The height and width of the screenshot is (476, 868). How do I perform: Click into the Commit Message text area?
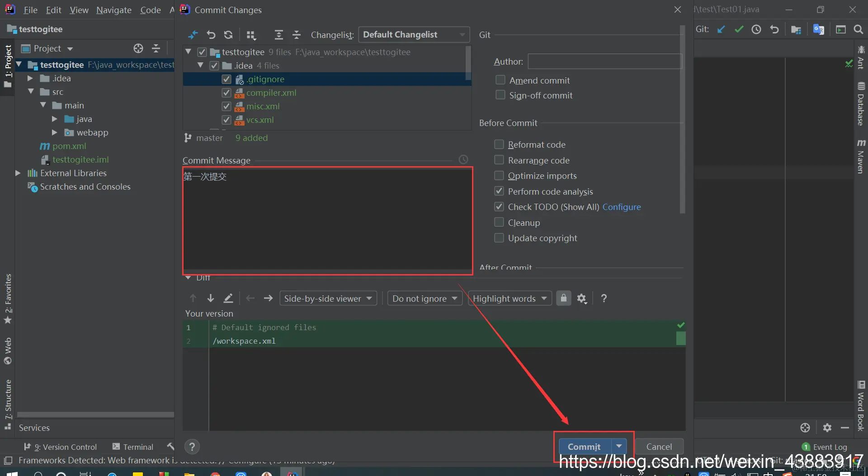click(328, 220)
